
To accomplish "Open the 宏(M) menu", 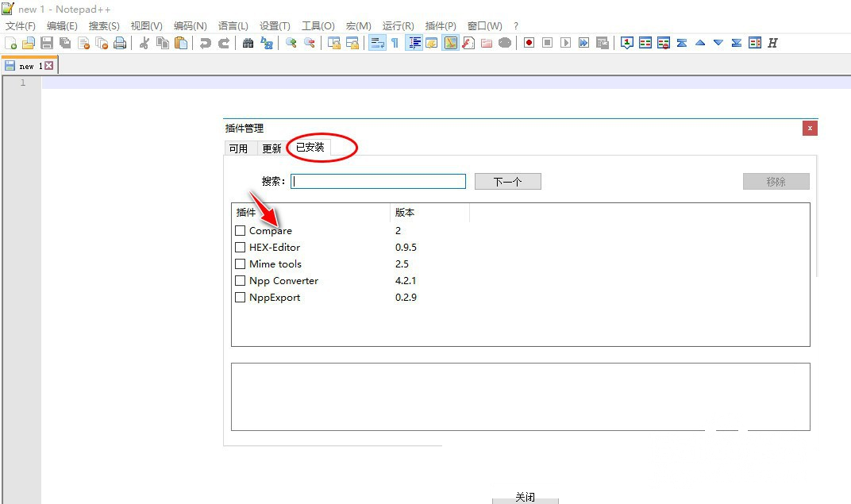I will coord(358,26).
